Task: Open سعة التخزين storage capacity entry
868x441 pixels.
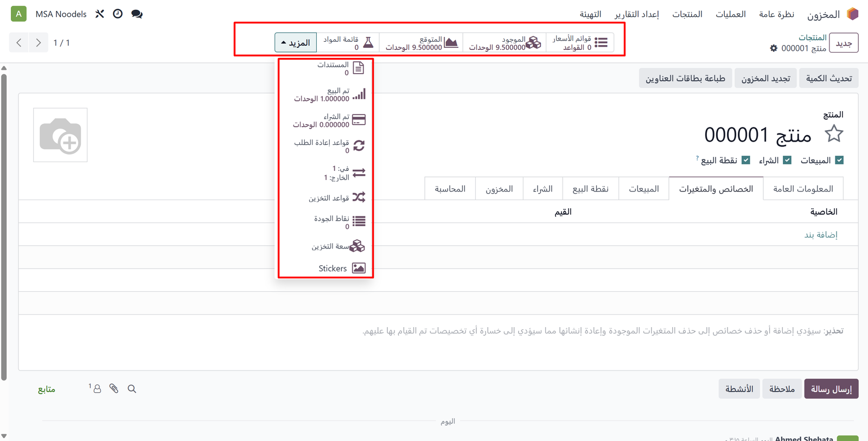Action: tap(338, 246)
